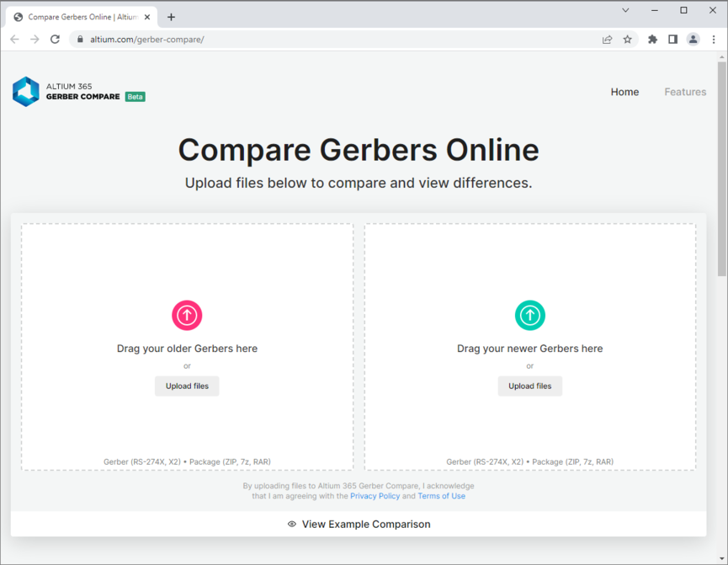Viewport: 728px width, 565px height.
Task: Open the Privacy Policy link
Action: pyautogui.click(x=375, y=496)
